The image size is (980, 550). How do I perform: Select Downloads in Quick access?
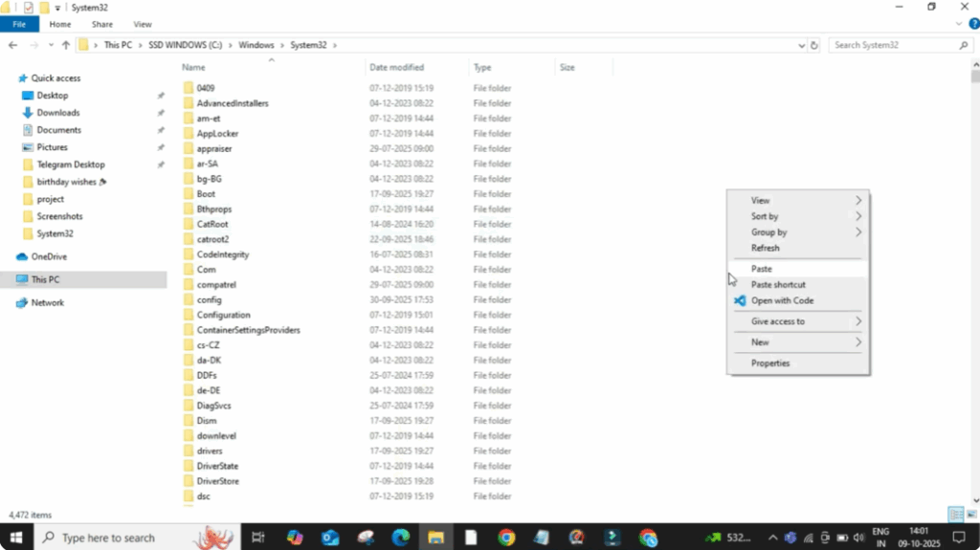pos(58,113)
